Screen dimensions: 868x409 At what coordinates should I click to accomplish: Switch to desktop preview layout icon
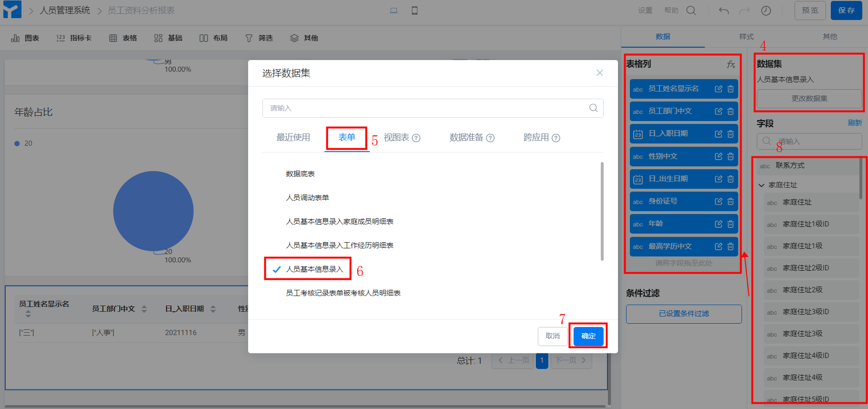tap(394, 10)
